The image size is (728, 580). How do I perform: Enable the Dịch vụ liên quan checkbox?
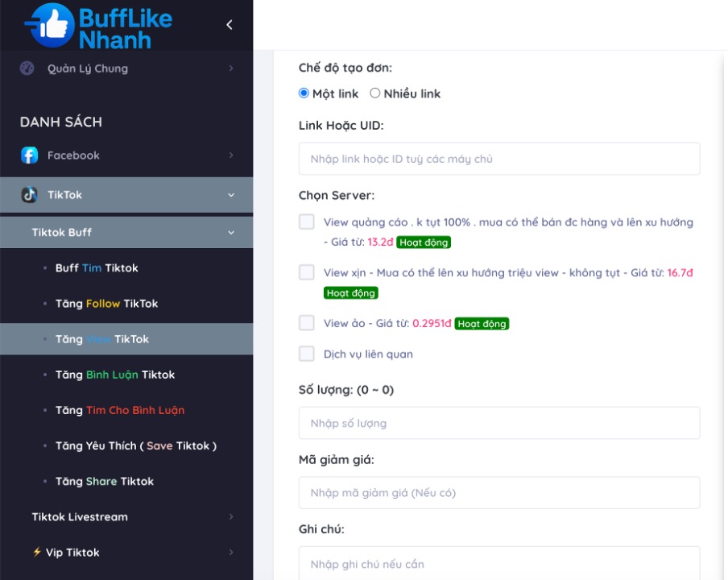307,354
